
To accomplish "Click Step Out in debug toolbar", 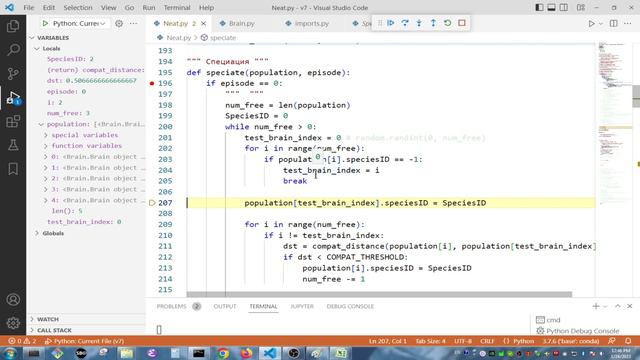I will pyautogui.click(x=433, y=23).
